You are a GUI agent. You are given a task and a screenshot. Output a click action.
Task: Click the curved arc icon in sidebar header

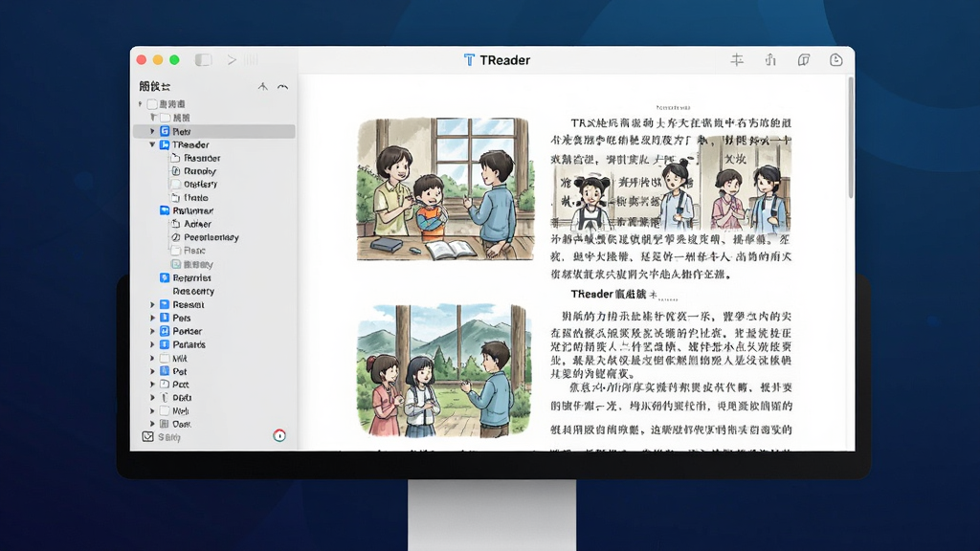(283, 87)
